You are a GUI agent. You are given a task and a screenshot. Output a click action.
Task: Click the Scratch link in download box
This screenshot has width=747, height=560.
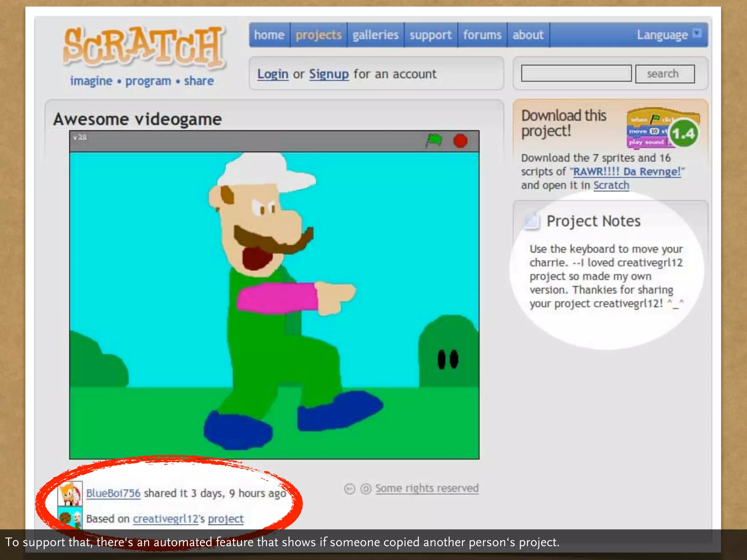pyautogui.click(x=611, y=185)
